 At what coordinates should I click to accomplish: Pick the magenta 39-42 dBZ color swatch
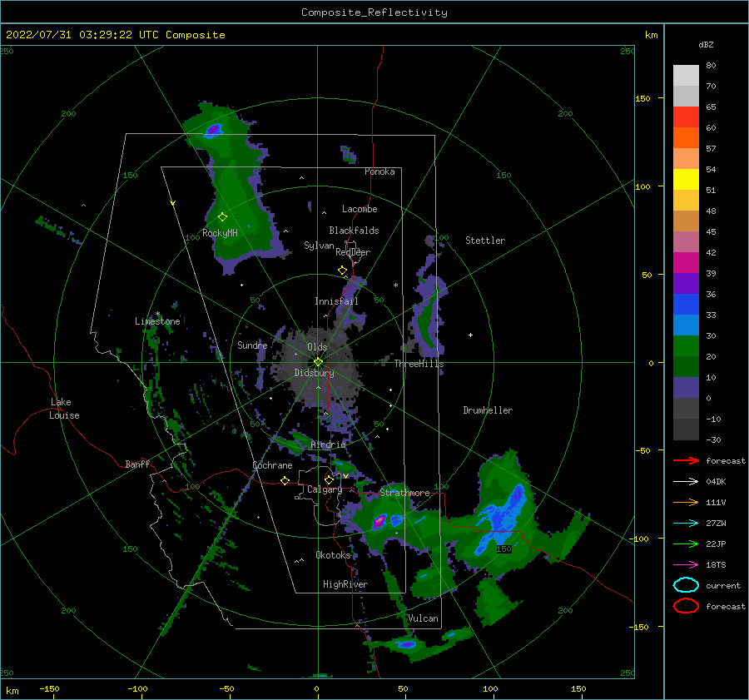point(686,262)
